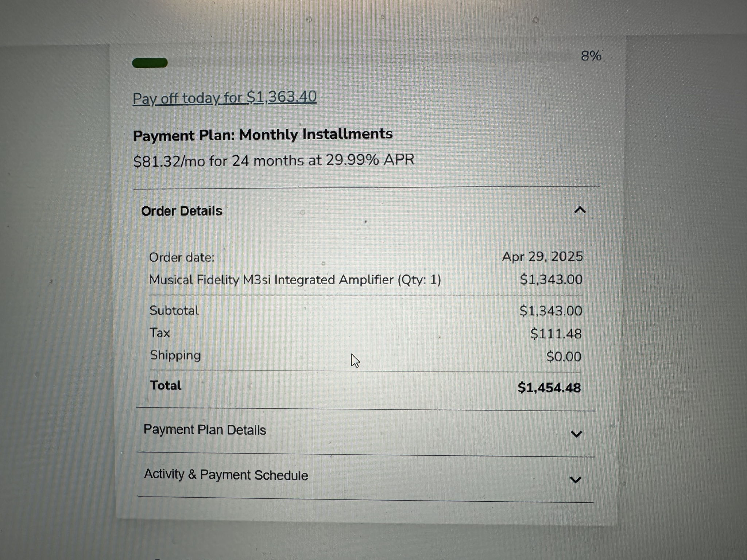Click the Subtotal row label

click(x=174, y=311)
